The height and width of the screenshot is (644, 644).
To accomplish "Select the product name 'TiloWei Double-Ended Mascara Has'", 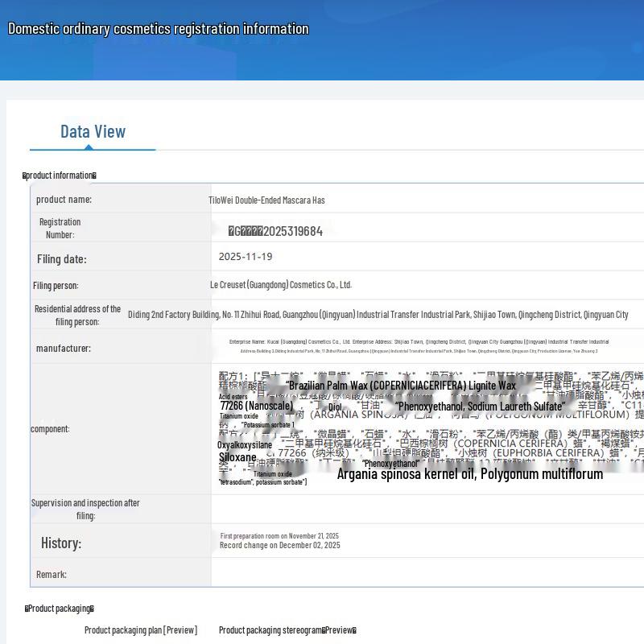I will [x=266, y=200].
